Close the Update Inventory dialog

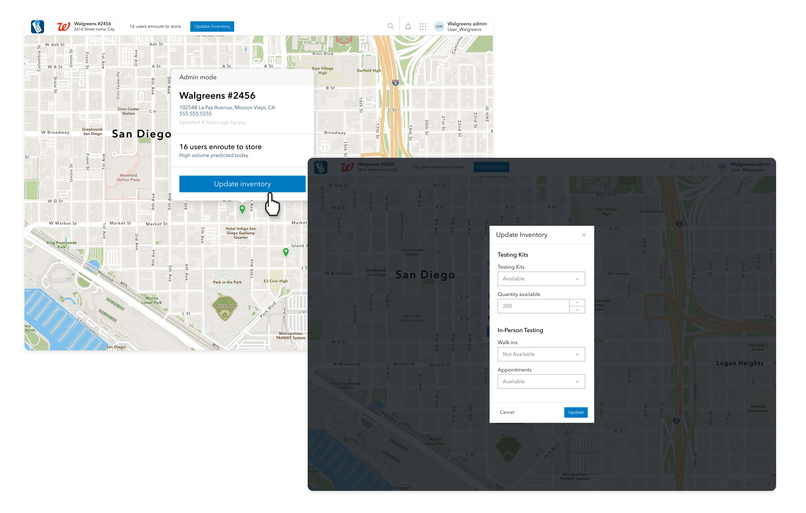(583, 235)
